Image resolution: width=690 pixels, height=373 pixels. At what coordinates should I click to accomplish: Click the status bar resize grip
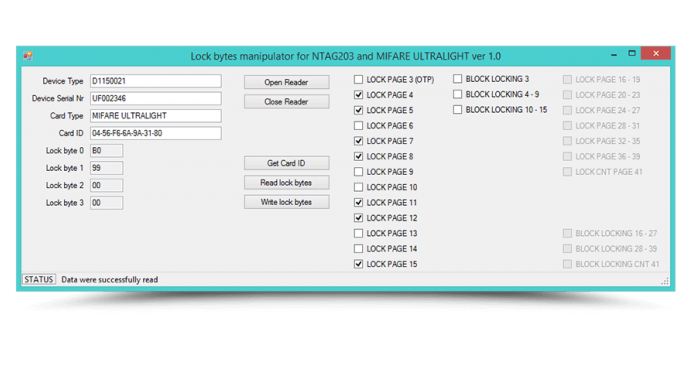click(x=665, y=281)
